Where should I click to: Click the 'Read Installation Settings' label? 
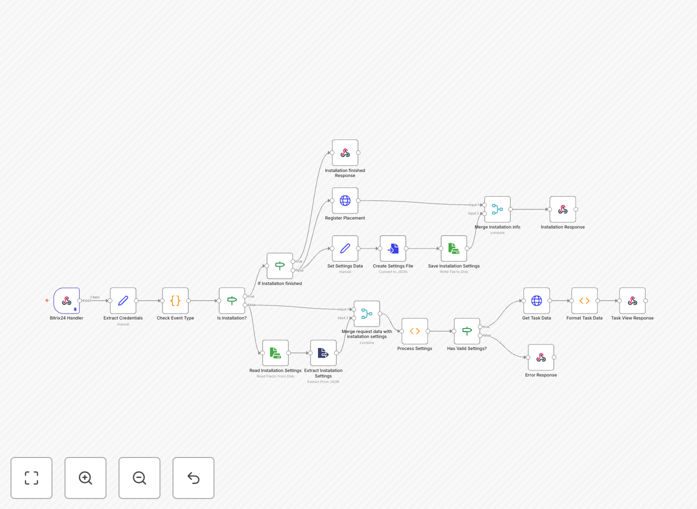tap(275, 371)
